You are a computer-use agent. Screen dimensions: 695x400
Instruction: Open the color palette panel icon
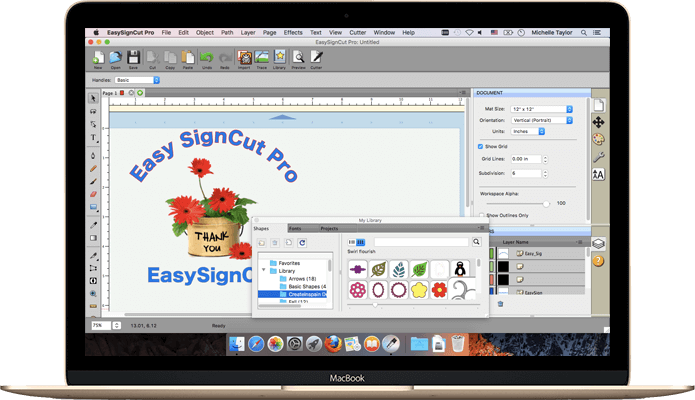point(598,139)
